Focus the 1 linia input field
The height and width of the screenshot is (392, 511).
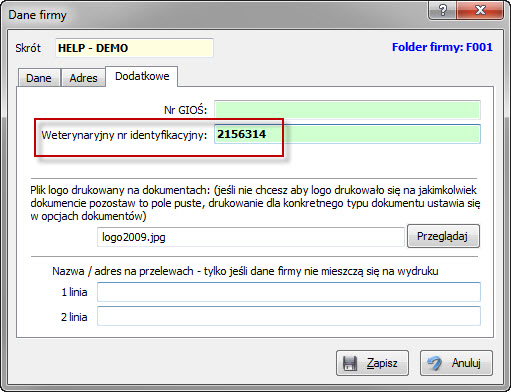click(289, 292)
